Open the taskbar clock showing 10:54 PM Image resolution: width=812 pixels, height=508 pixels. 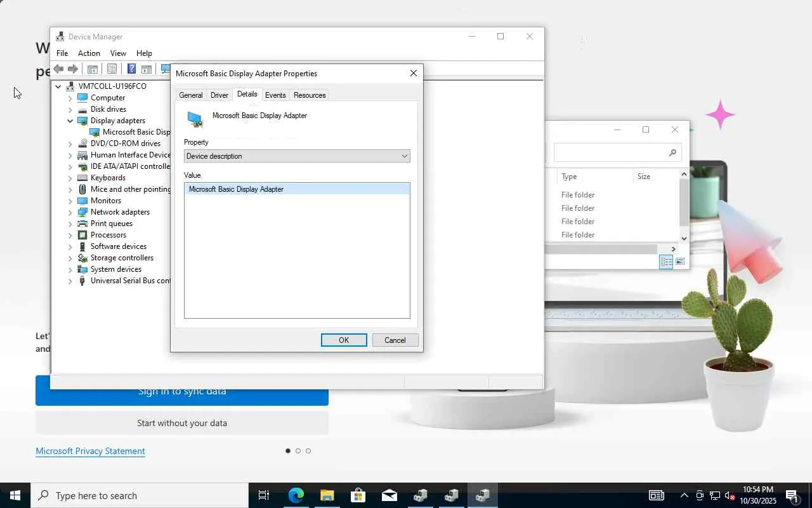click(758, 495)
